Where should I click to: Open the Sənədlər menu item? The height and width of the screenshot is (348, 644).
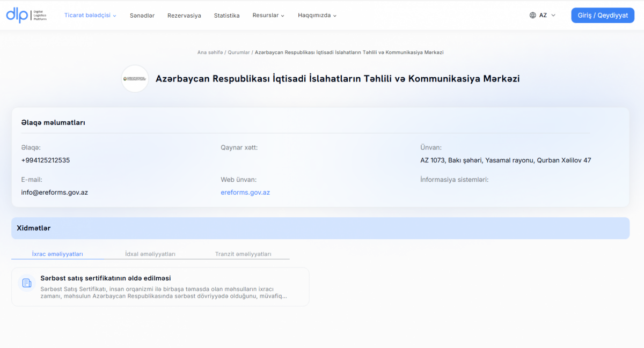pyautogui.click(x=142, y=16)
